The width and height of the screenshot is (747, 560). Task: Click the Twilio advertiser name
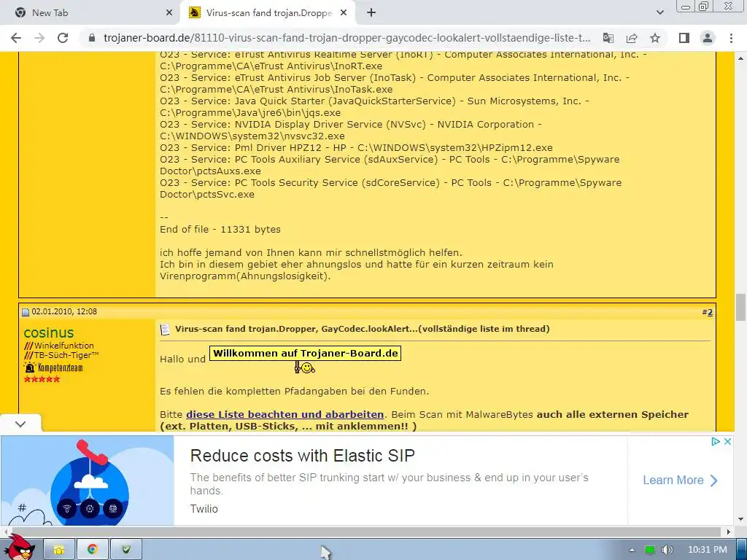[x=204, y=508]
